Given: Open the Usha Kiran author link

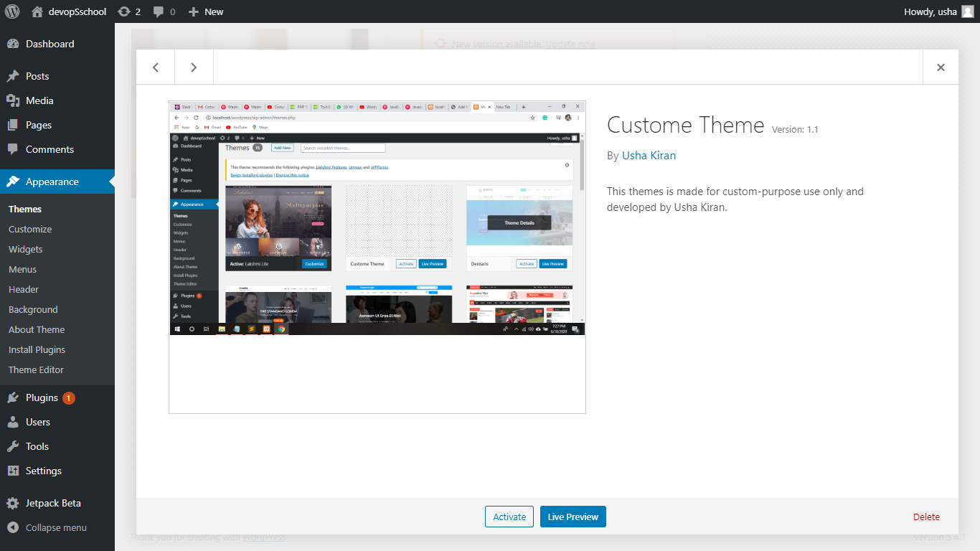Looking at the screenshot, I should 649,155.
